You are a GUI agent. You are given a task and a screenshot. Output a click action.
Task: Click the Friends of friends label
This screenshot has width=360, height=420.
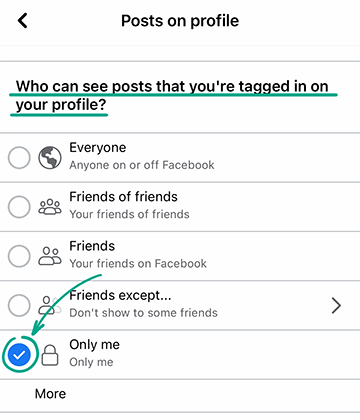(123, 197)
